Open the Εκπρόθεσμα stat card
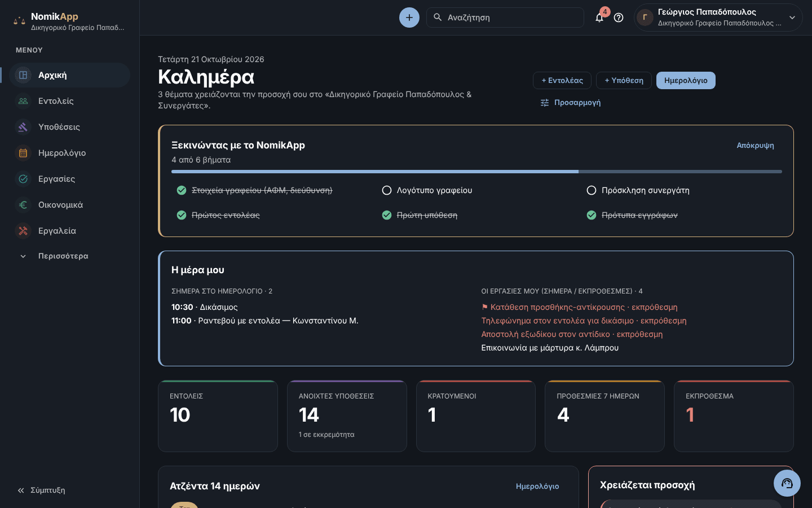Image resolution: width=812 pixels, height=508 pixels. pyautogui.click(x=734, y=416)
